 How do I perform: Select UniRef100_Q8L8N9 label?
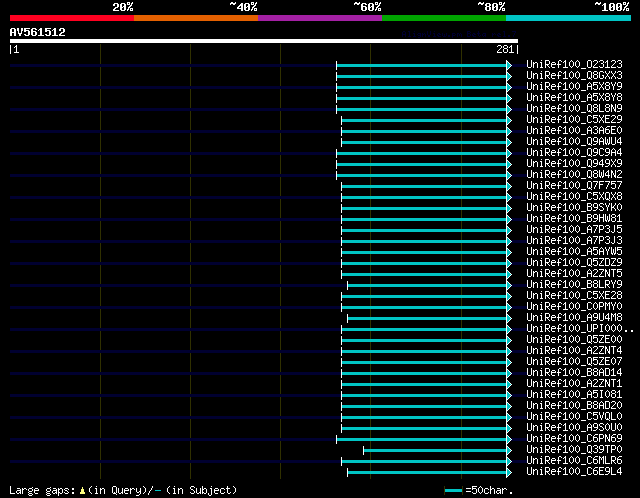(574, 109)
